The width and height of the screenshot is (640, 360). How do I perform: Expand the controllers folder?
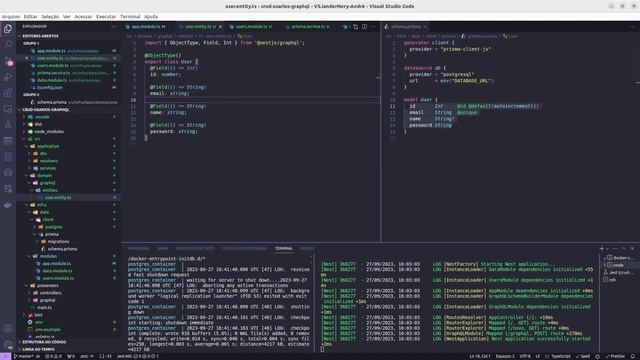coord(50,293)
